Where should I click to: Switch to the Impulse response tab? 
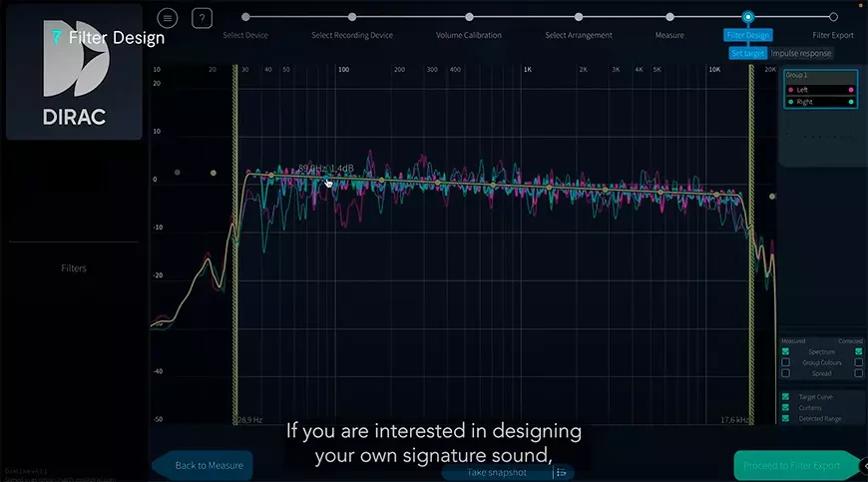coord(801,53)
